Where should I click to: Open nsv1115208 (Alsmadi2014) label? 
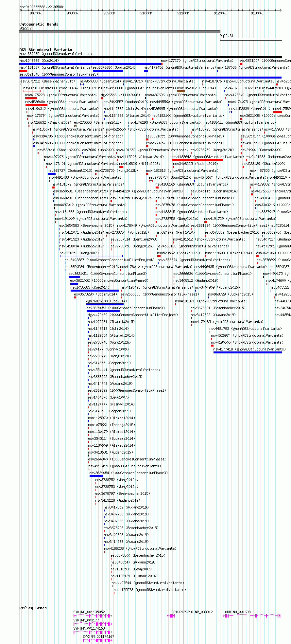pyautogui.click(x=141, y=157)
